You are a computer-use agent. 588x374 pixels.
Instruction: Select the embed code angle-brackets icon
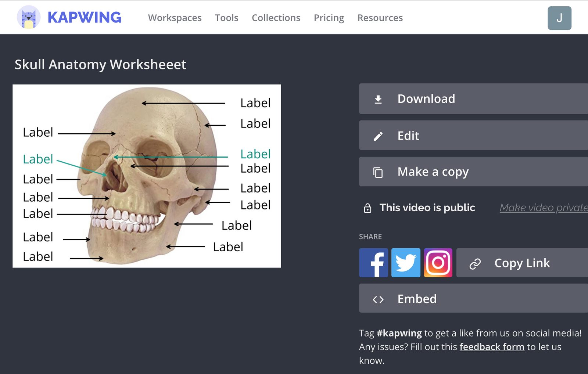coord(378,299)
